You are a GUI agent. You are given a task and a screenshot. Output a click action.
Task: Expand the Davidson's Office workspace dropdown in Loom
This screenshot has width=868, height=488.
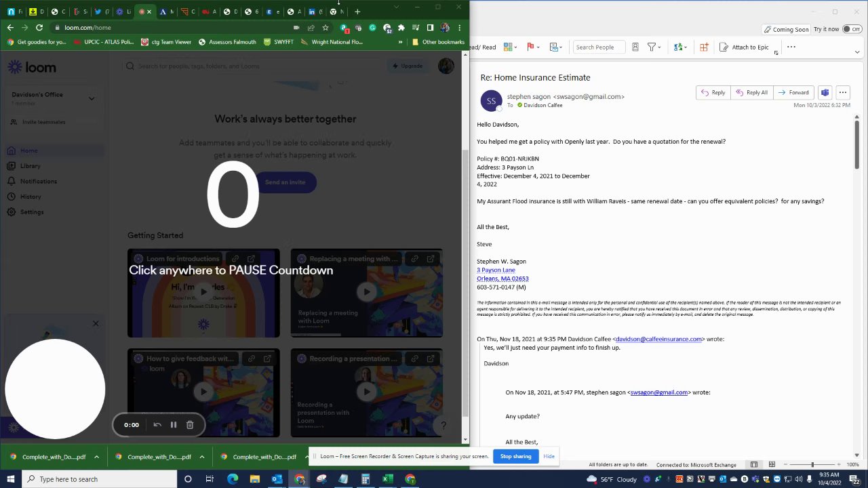tap(92, 98)
